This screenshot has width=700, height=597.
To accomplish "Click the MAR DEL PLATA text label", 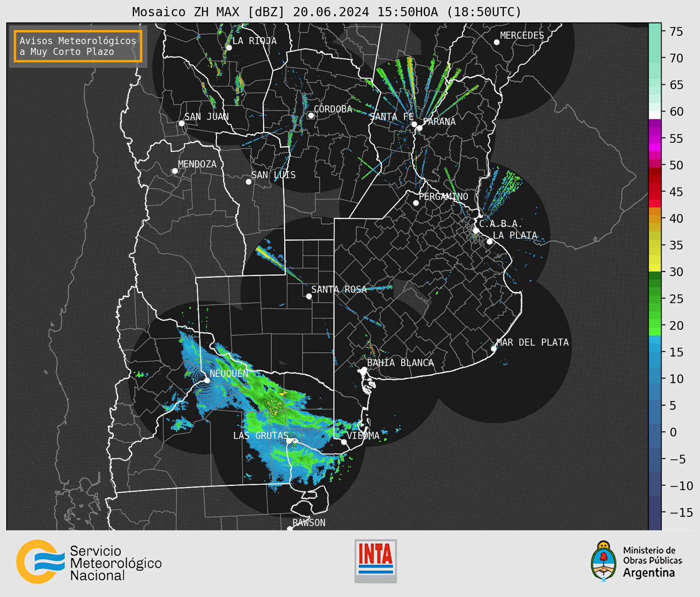I will click(x=533, y=343).
